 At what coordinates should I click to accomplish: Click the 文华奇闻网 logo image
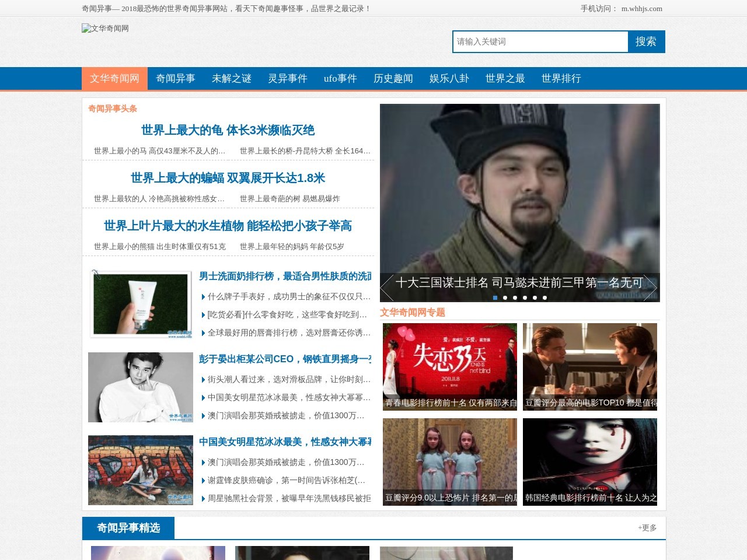pyautogui.click(x=106, y=28)
